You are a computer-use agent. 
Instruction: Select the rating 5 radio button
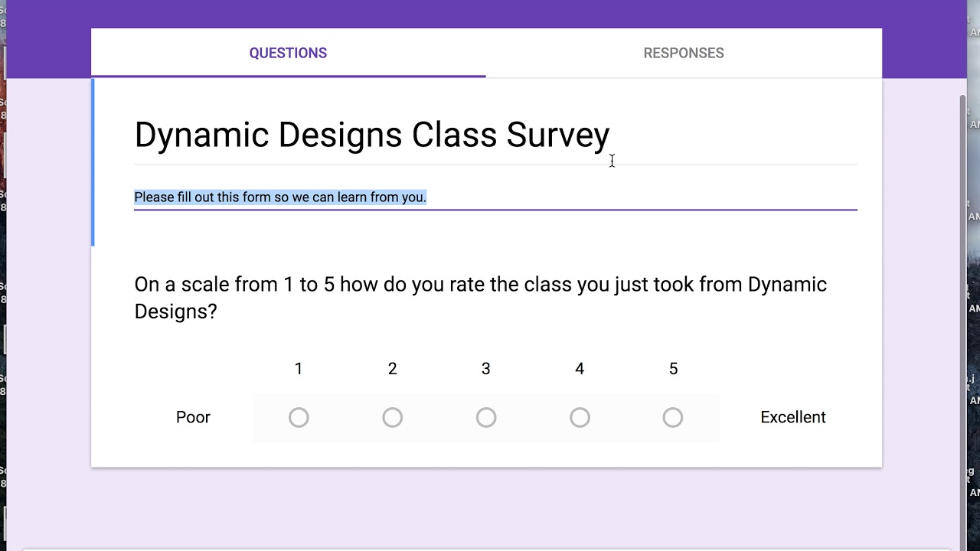(673, 417)
